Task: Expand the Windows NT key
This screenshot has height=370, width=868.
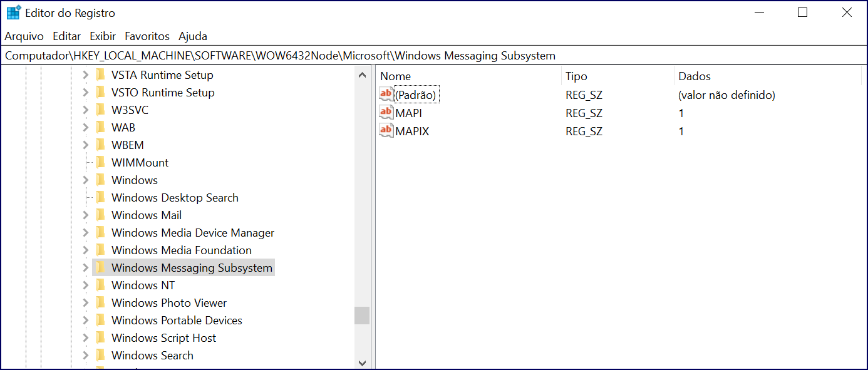Action: point(86,285)
